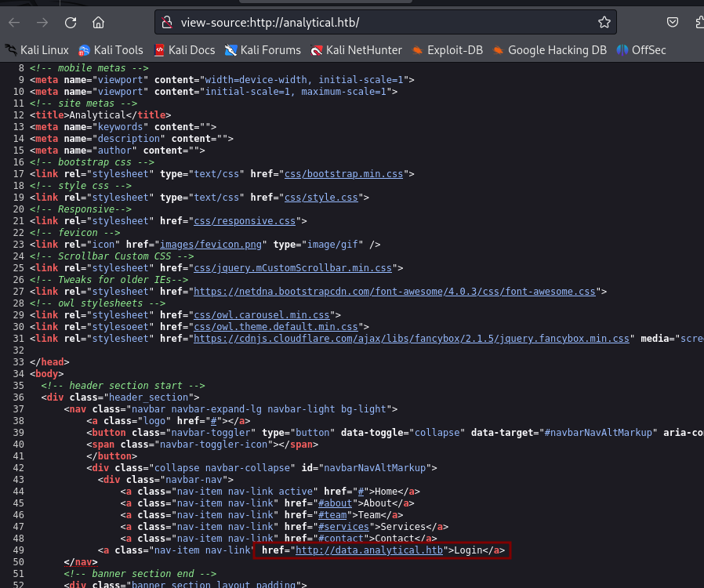
Task: Click the comment 'owl stylesheets'
Action: coord(97,303)
